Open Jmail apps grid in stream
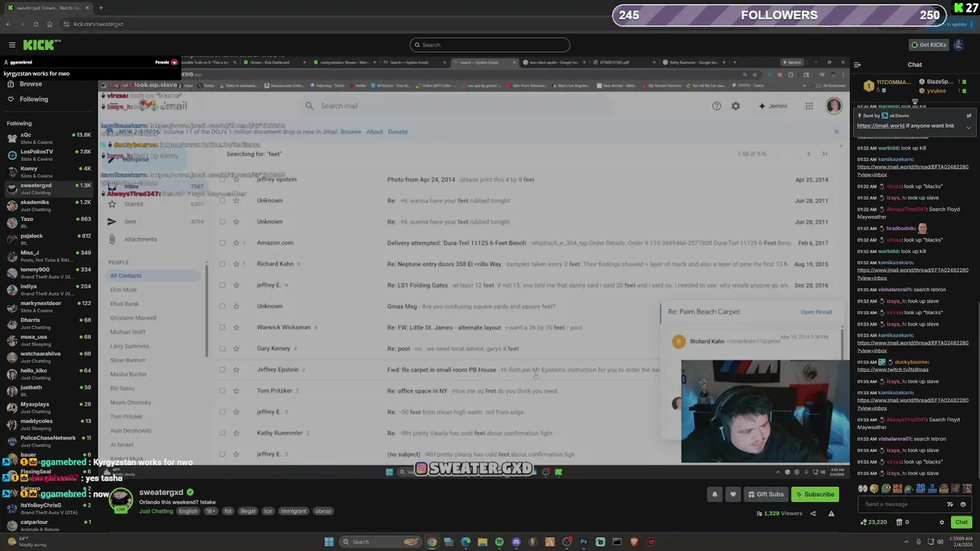The width and height of the screenshot is (980, 551). (x=809, y=106)
